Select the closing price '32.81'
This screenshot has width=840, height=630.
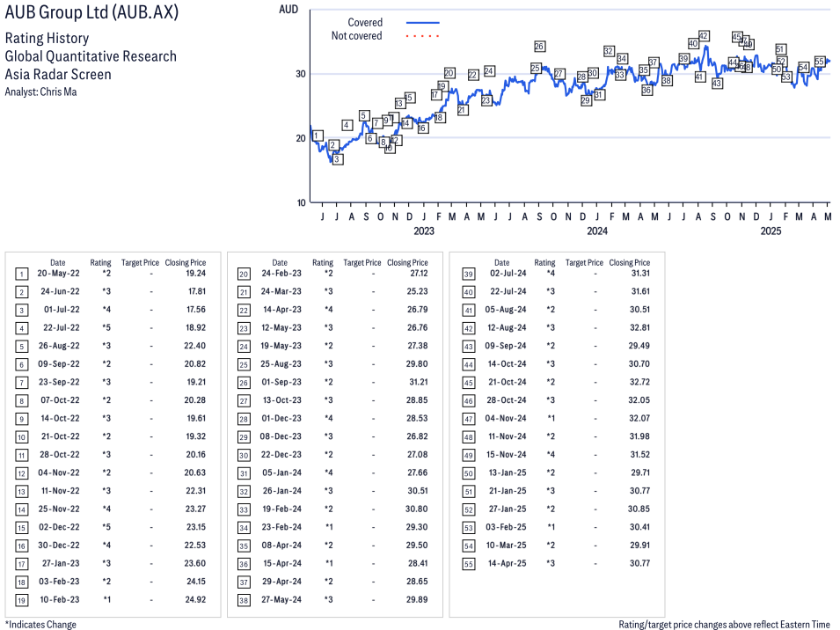(x=639, y=328)
